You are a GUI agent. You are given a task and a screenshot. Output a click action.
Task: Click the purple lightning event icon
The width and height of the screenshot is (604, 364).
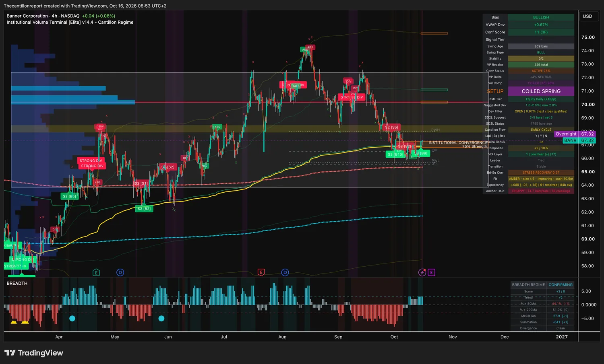[x=422, y=272]
